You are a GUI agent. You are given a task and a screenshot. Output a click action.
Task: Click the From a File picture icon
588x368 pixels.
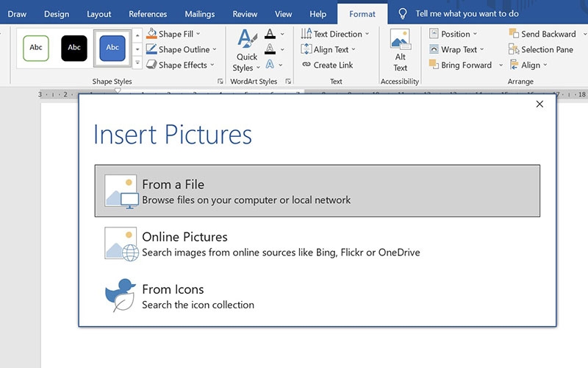pos(121,191)
